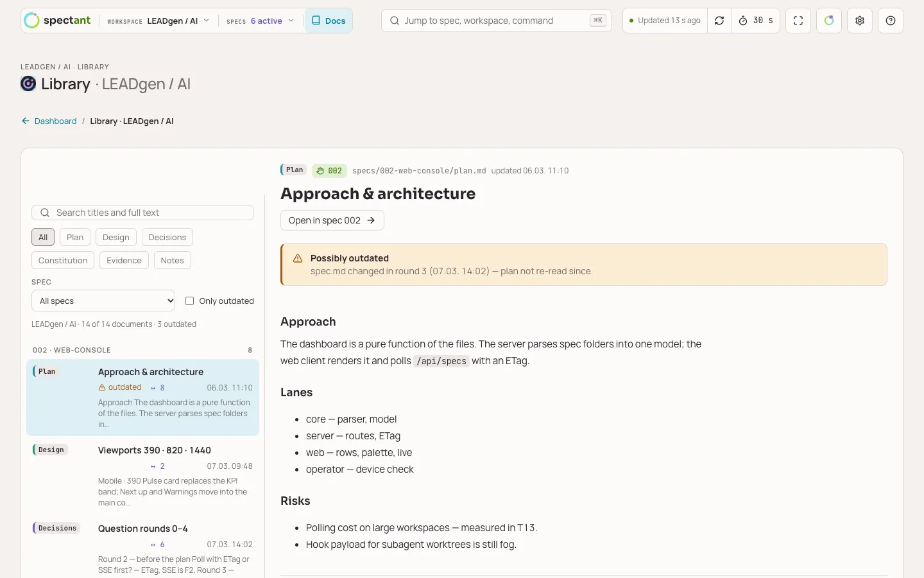Click the ⌘K shortcut badge
924x578 pixels.
point(598,21)
